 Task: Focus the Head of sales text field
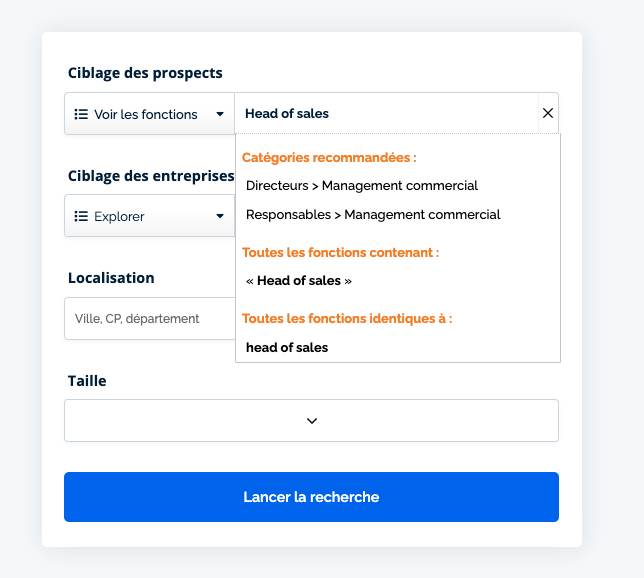pyautogui.click(x=386, y=113)
